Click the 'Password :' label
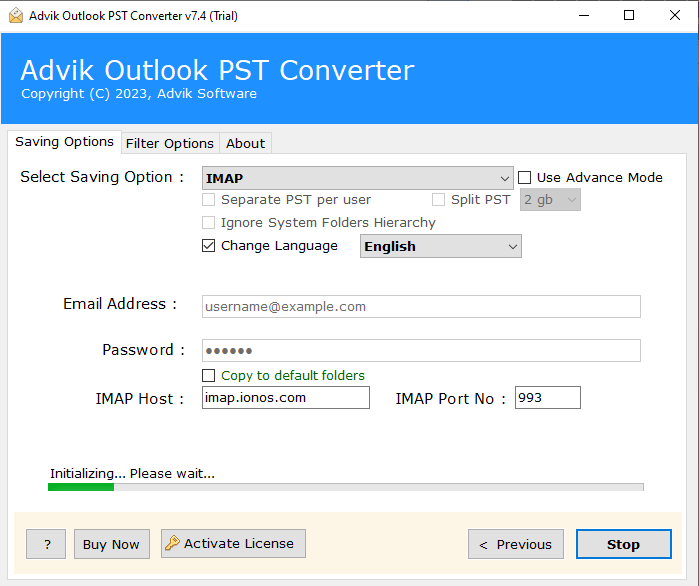 point(144,350)
